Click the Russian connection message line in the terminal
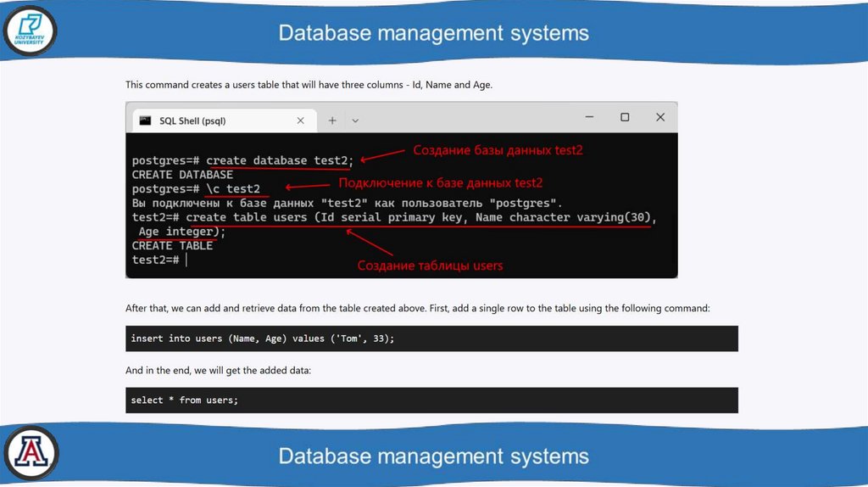 [347, 203]
